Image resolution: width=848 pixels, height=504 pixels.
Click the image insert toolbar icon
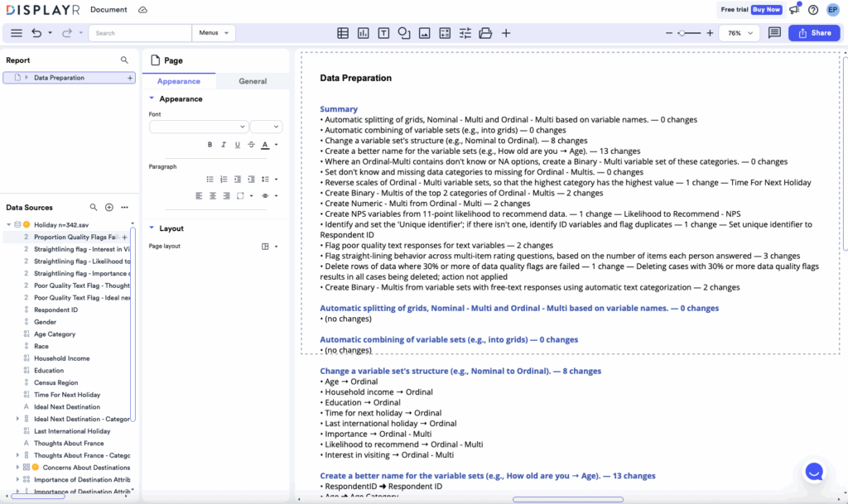point(424,33)
